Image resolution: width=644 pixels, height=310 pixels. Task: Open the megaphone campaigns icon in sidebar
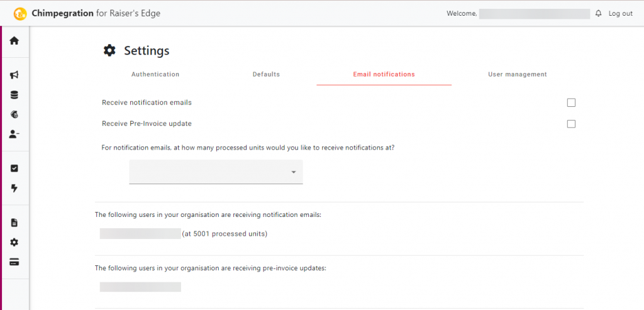coord(14,75)
